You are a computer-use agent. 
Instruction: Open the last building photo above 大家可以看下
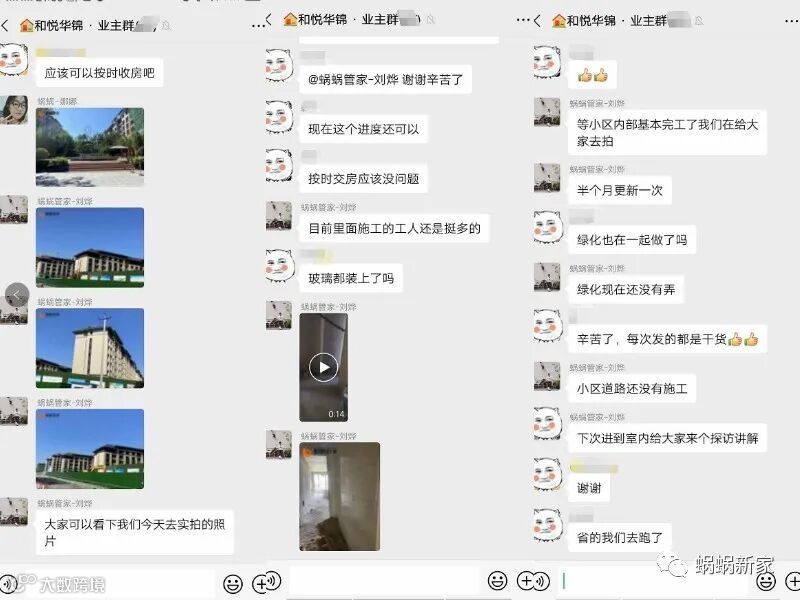point(90,449)
